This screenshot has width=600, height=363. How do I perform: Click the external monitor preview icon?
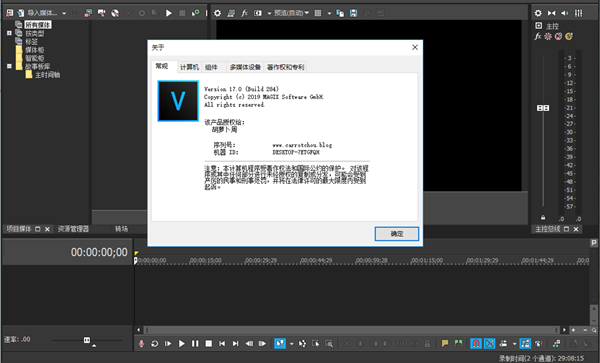pos(231,13)
